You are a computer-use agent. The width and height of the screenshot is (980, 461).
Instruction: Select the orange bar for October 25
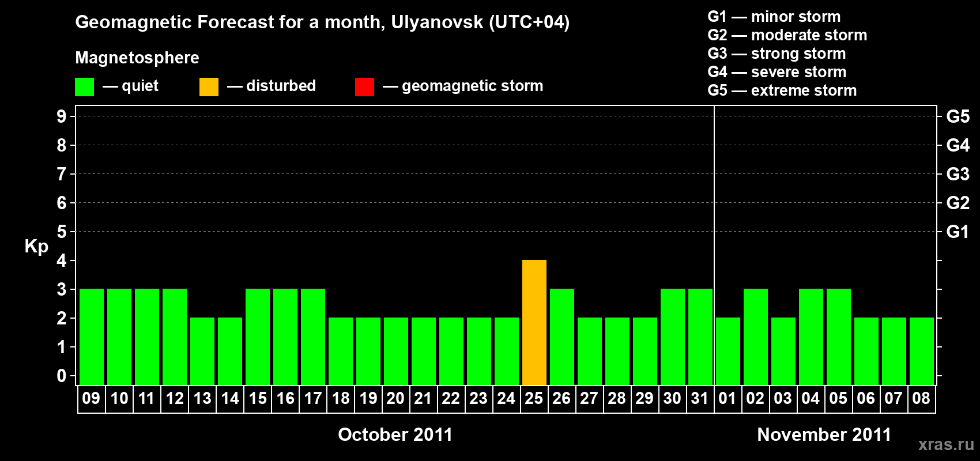[x=534, y=322]
